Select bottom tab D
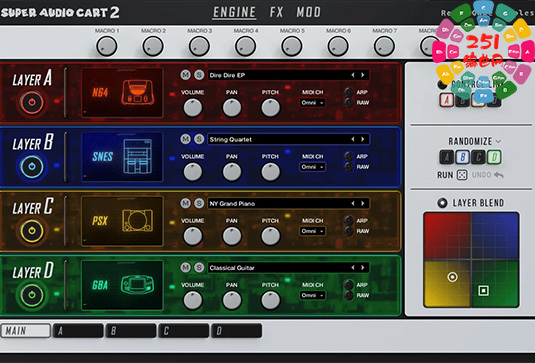This screenshot has height=363, width=535. click(x=236, y=331)
